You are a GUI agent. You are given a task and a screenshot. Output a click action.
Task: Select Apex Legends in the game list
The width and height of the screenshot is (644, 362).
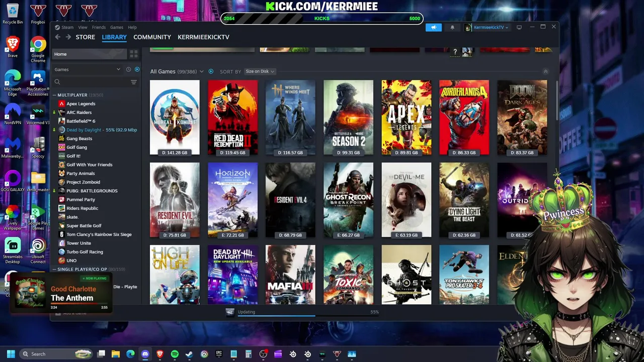pyautogui.click(x=80, y=104)
